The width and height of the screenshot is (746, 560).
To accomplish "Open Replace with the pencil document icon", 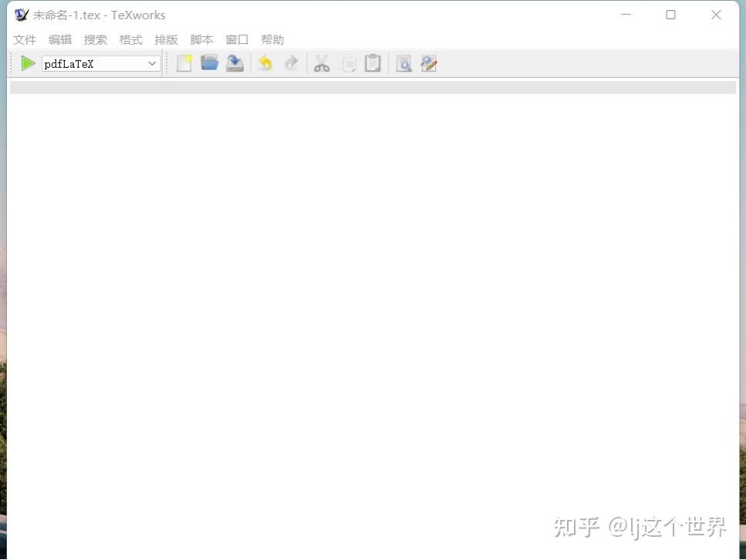I will click(428, 63).
